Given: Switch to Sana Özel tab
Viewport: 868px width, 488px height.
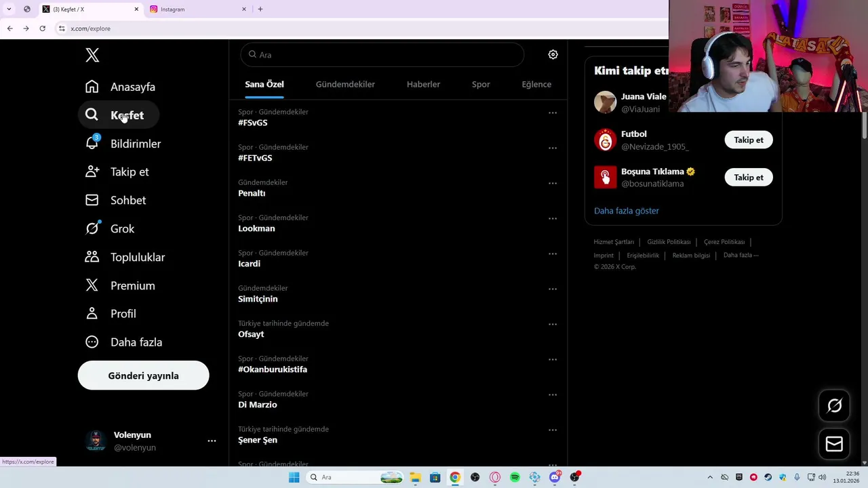Looking at the screenshot, I should 264,84.
